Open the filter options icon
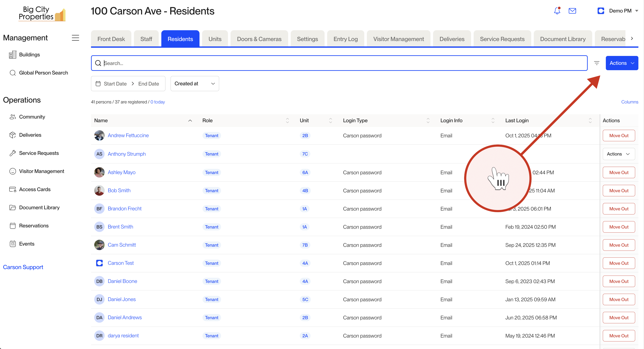This screenshot has width=644, height=349. click(x=597, y=63)
